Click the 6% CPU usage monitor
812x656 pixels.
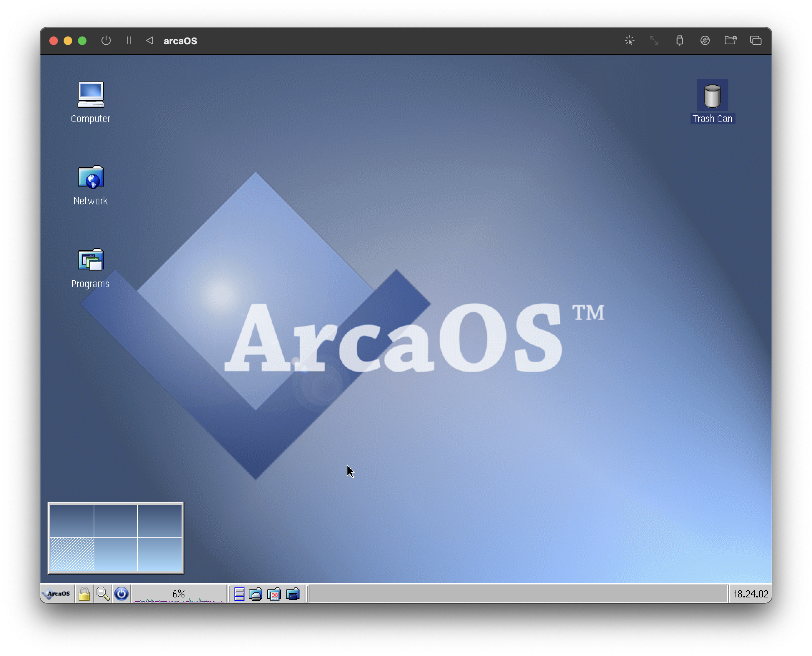[x=179, y=593]
